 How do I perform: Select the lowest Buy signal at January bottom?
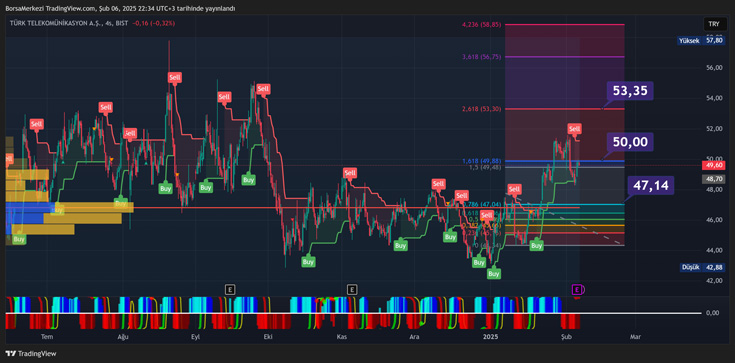coord(494,273)
